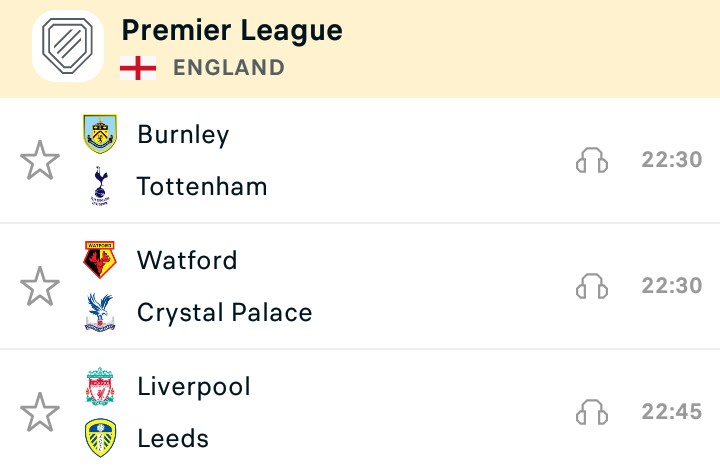
Task: Click the Tottenham cockerel crest
Action: click(x=100, y=186)
